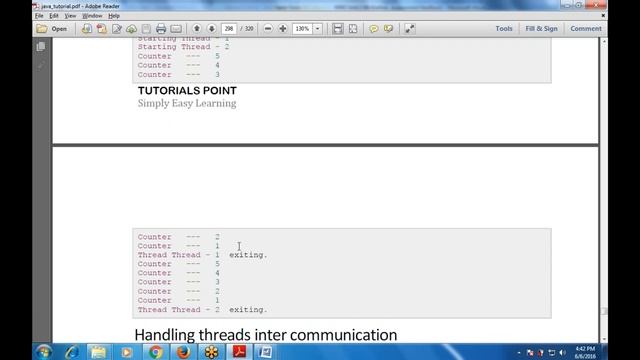
Task: Open the zoom level dropdown arrow
Action: [318, 29]
